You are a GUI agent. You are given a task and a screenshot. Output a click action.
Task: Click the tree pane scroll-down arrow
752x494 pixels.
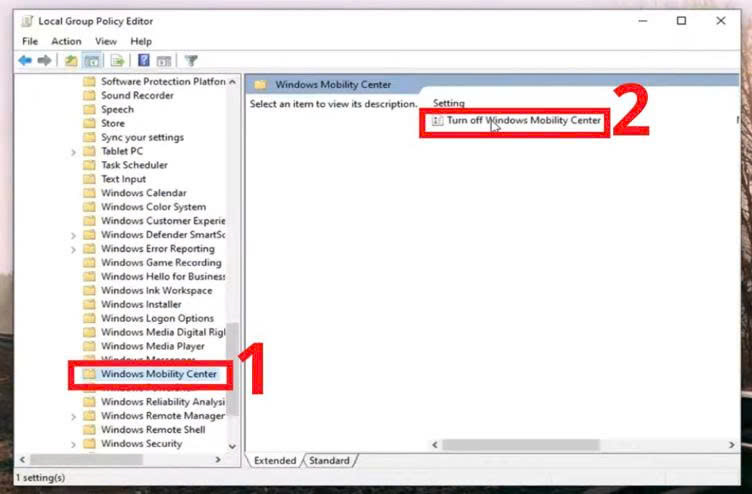(233, 446)
